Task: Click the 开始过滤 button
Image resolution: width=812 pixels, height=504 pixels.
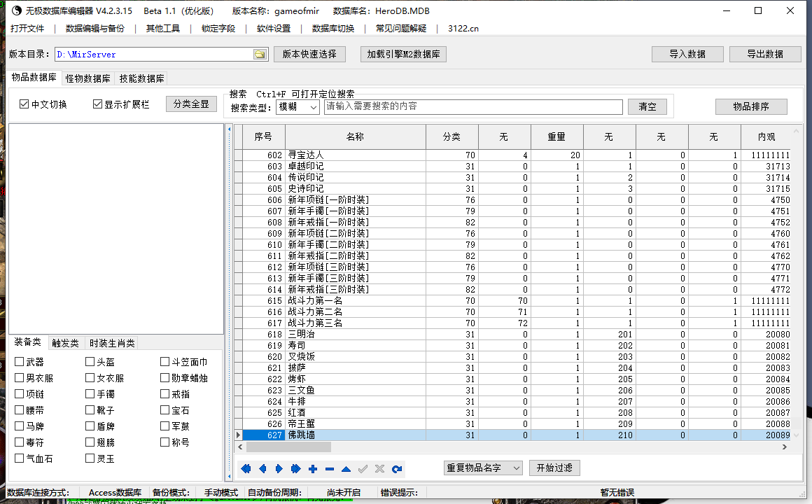Action: [x=554, y=468]
